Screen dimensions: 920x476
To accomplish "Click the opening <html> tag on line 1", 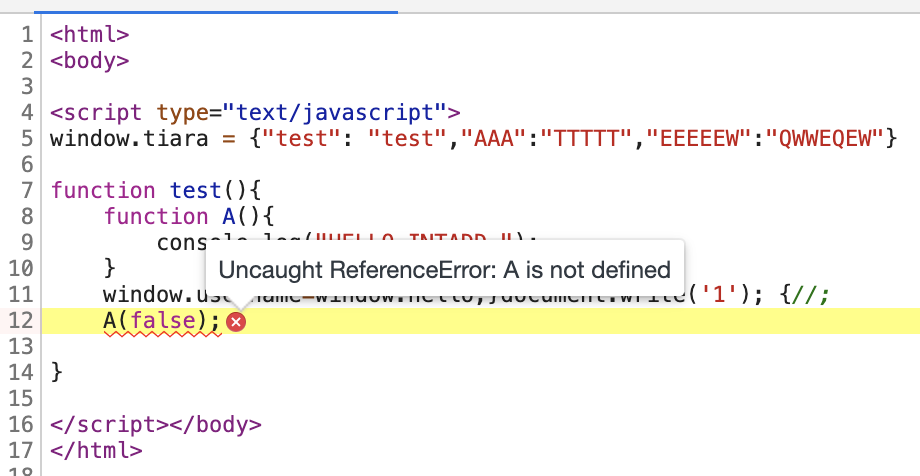I will [x=90, y=35].
